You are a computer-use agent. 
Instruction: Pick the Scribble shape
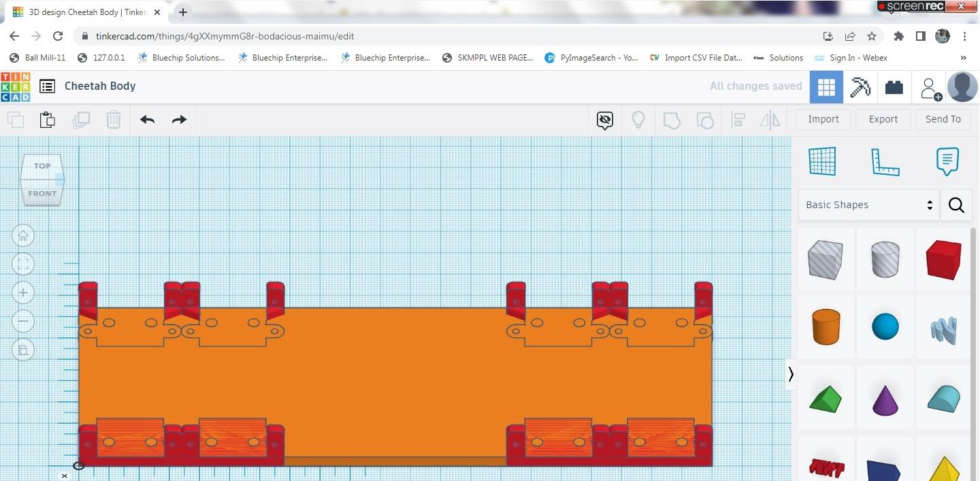click(943, 329)
